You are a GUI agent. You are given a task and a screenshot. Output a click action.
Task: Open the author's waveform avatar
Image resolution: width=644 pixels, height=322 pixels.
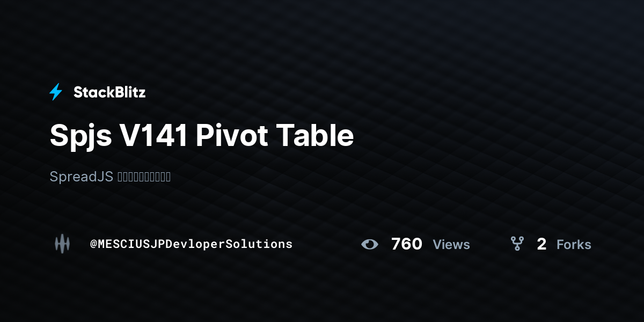[x=62, y=244]
